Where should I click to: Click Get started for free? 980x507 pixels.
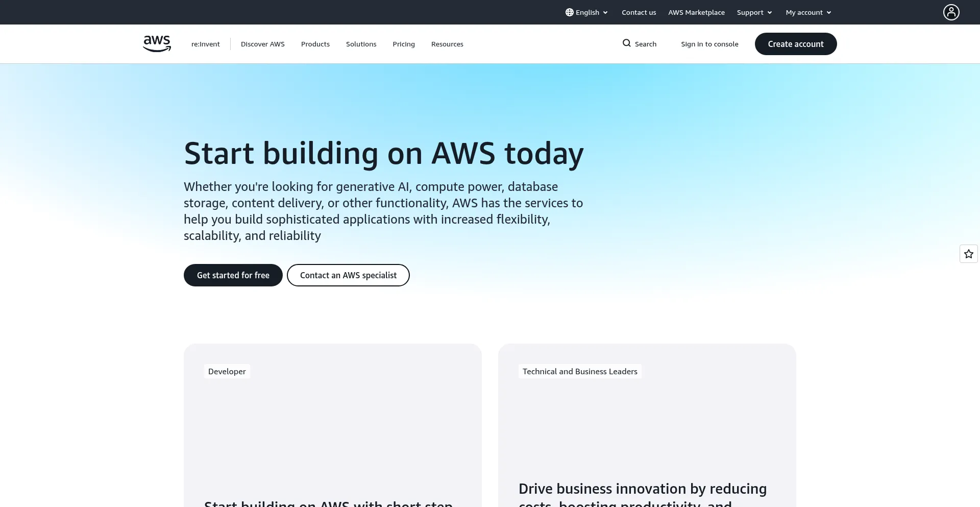[233, 275]
